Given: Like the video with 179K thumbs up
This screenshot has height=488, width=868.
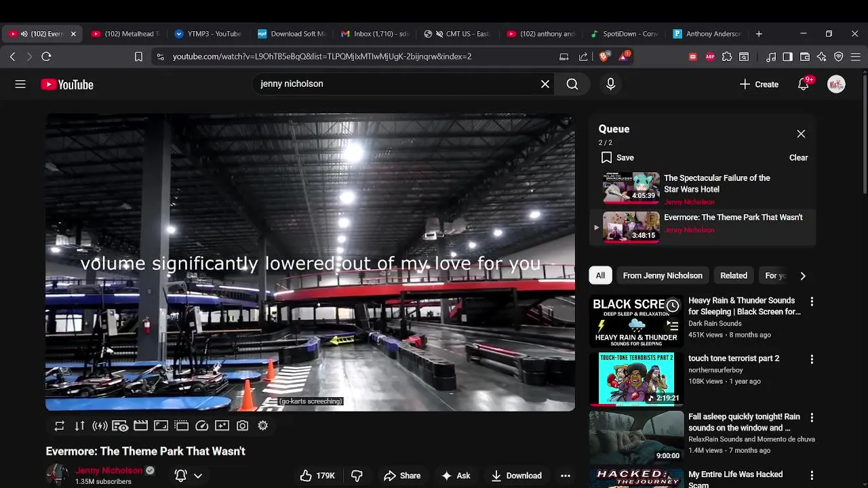Looking at the screenshot, I should (x=317, y=476).
